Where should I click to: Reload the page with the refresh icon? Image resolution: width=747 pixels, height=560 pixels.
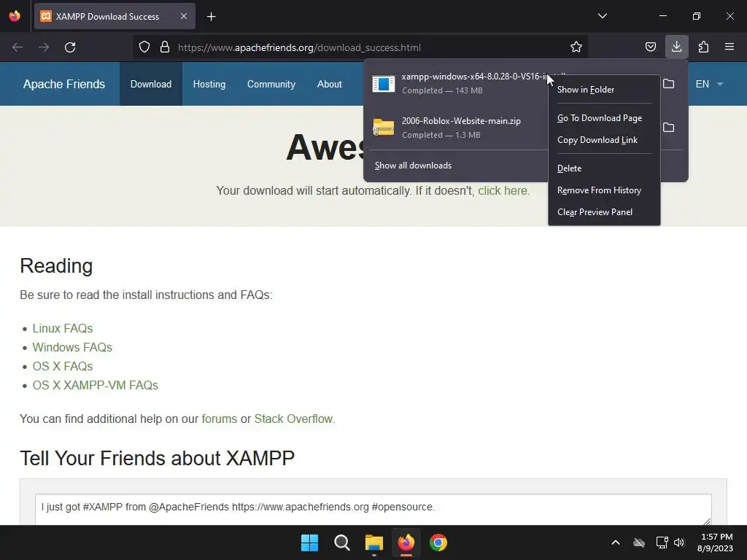coord(70,47)
